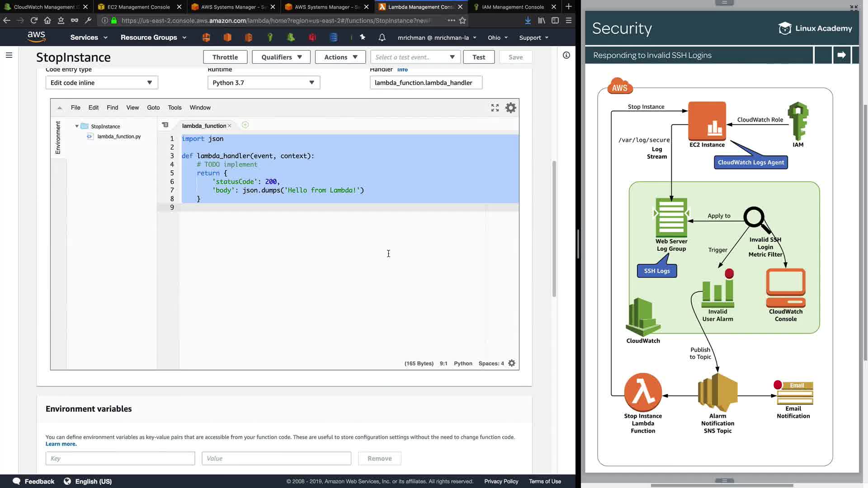Follow the Learn more link

click(x=61, y=444)
